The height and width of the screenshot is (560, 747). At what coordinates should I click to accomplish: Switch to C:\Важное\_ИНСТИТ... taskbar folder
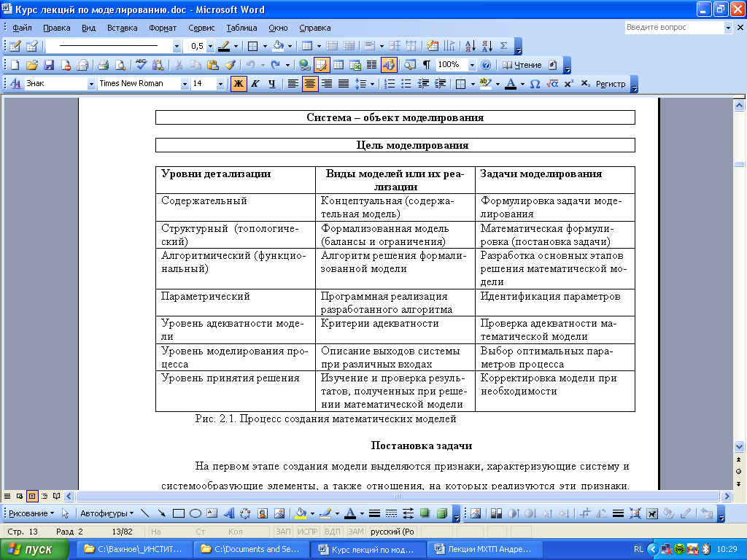(x=134, y=549)
